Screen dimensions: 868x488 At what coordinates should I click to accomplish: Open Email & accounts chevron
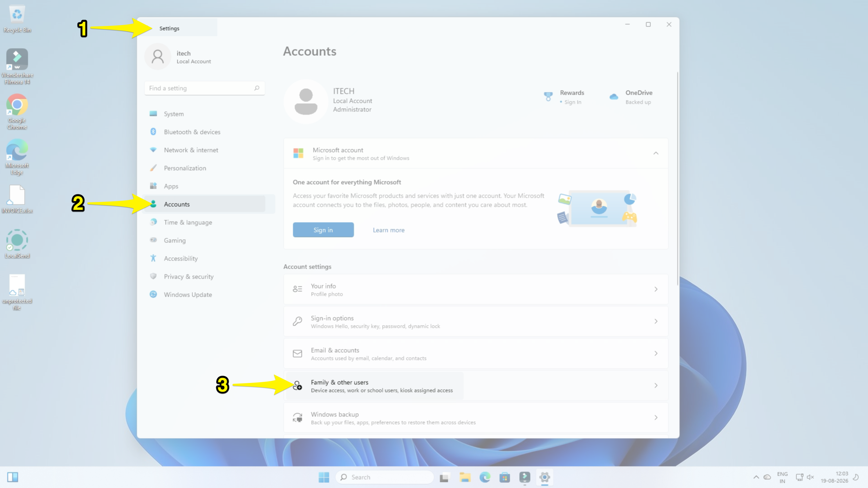tap(656, 353)
